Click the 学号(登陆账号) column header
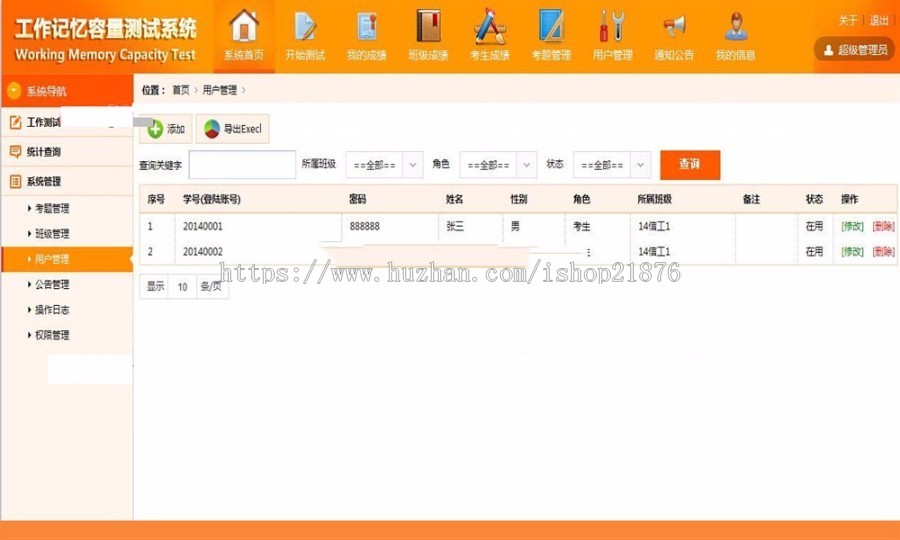 coord(212,199)
